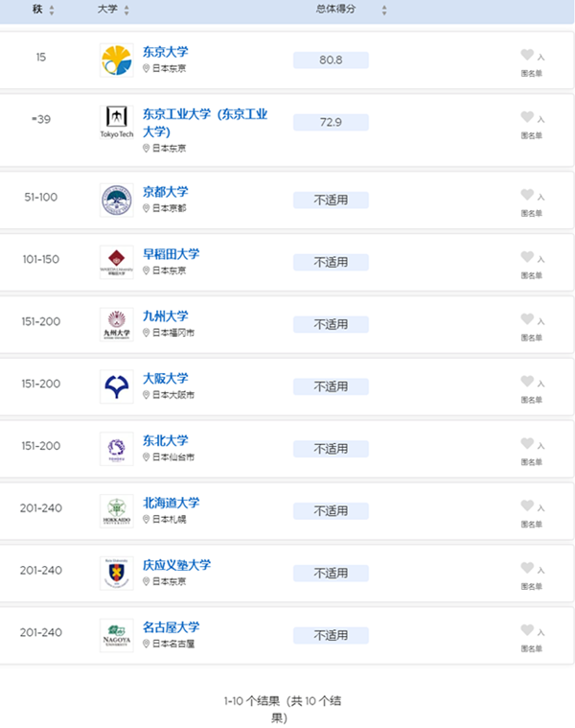Viewport: 575px width, 728px height.
Task: Click 日本福冈市 location text
Action: click(x=173, y=333)
